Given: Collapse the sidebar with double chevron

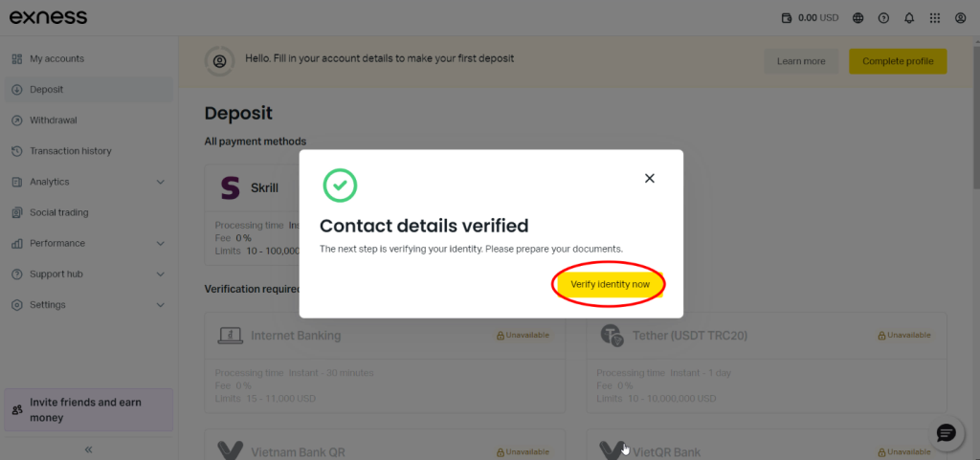Looking at the screenshot, I should pyautogui.click(x=88, y=449).
